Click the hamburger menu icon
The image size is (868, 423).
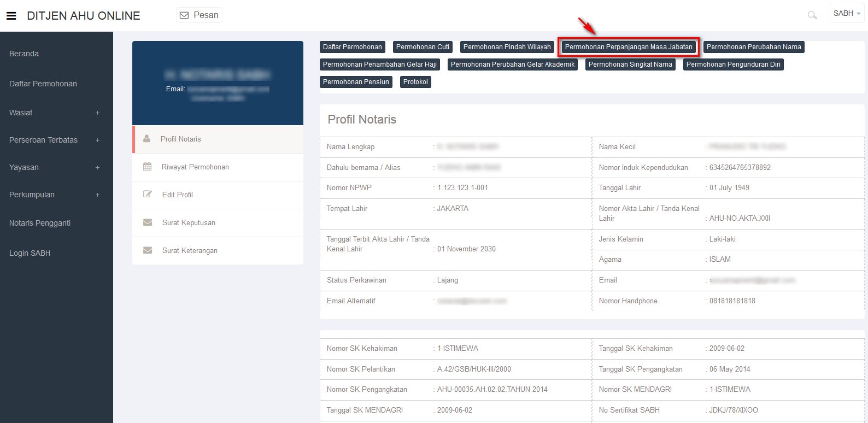(x=11, y=16)
